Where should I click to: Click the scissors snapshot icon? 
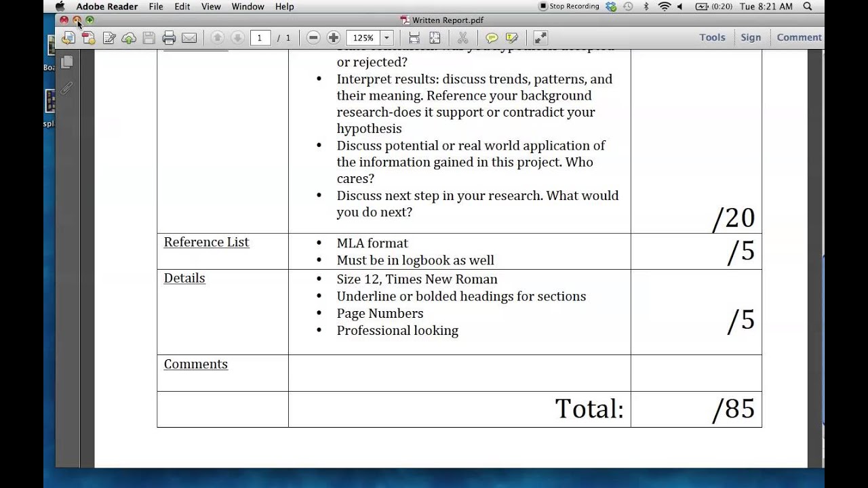463,38
